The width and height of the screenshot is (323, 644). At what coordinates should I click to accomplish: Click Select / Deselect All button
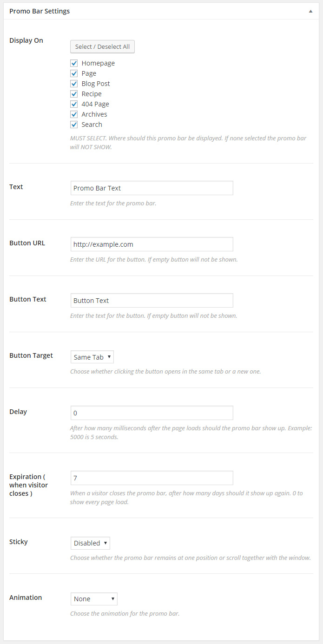(x=102, y=46)
